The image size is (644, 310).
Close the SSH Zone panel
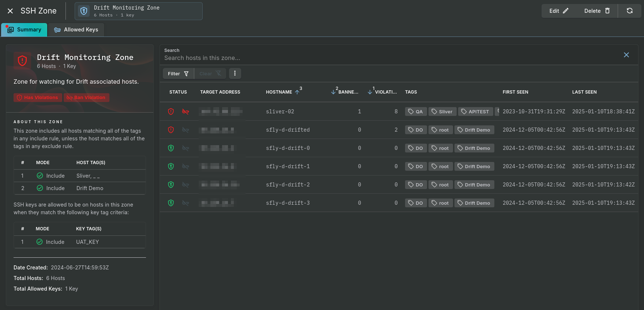10,11
